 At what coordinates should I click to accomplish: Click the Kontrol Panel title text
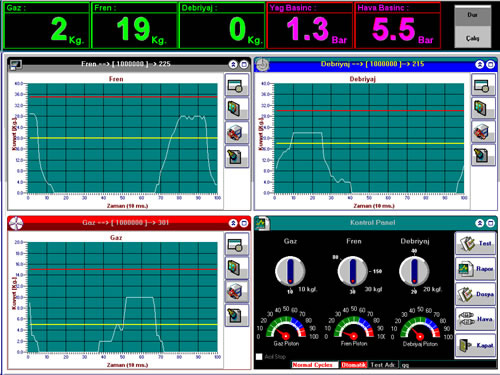coord(372,223)
